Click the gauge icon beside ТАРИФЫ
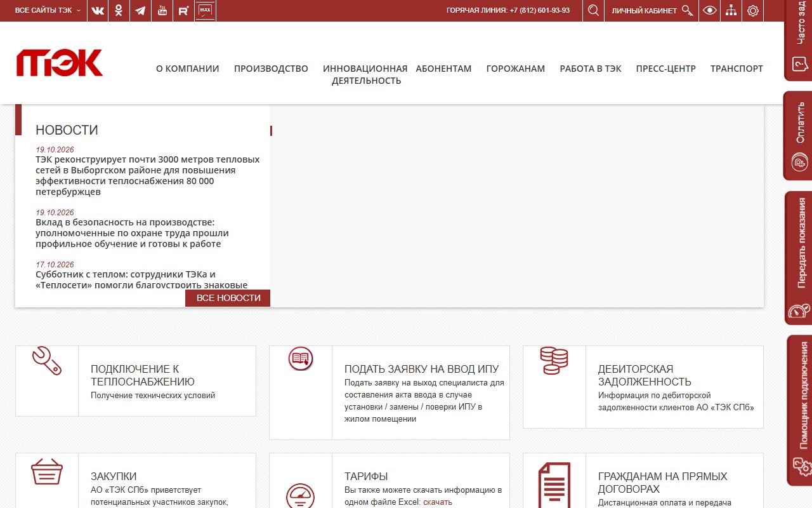812x508 pixels. coord(301,495)
